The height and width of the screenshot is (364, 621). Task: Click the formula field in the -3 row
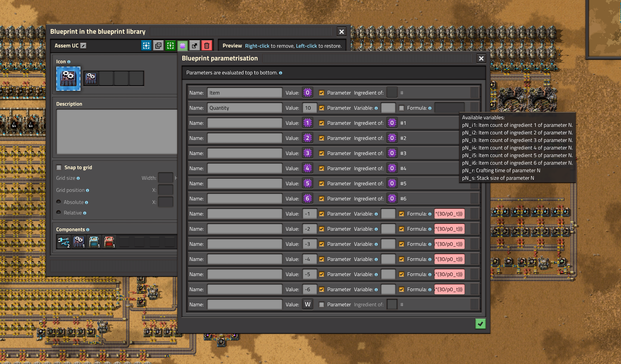click(x=449, y=244)
